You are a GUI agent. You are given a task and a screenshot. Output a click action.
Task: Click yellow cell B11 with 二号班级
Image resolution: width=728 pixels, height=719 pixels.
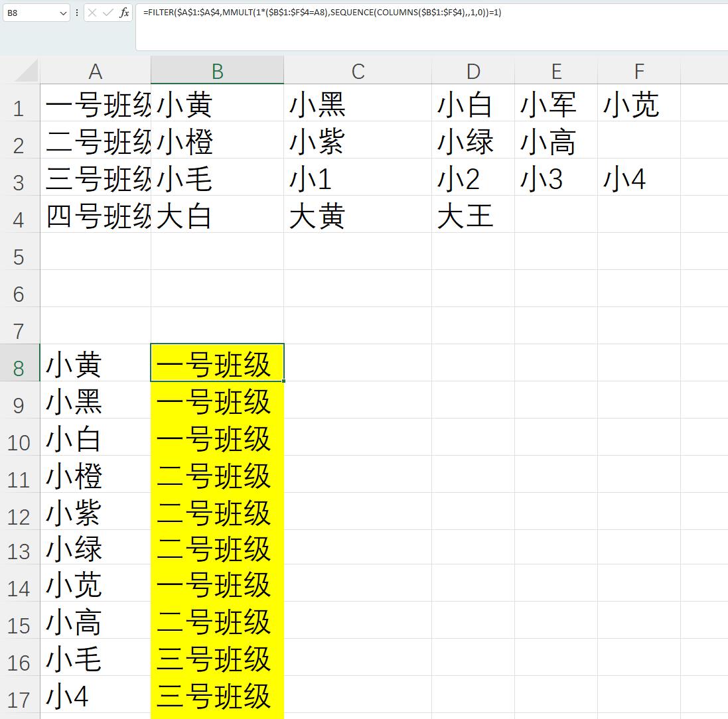tap(217, 474)
